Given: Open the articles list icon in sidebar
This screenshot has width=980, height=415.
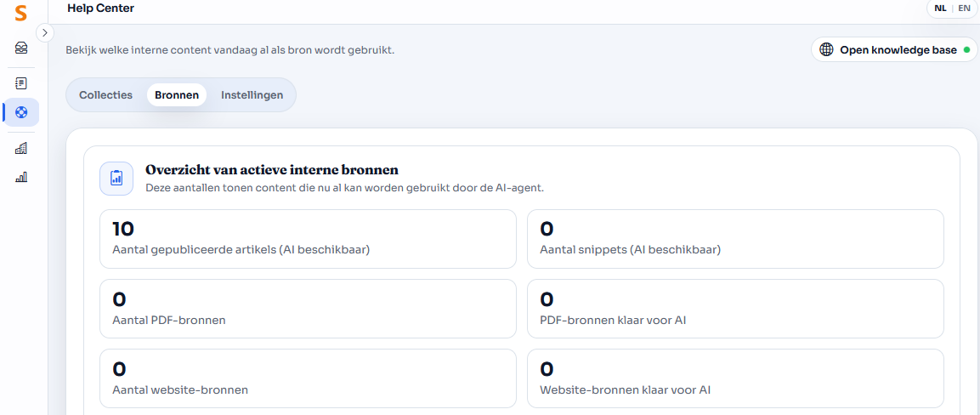Looking at the screenshot, I should [x=21, y=82].
